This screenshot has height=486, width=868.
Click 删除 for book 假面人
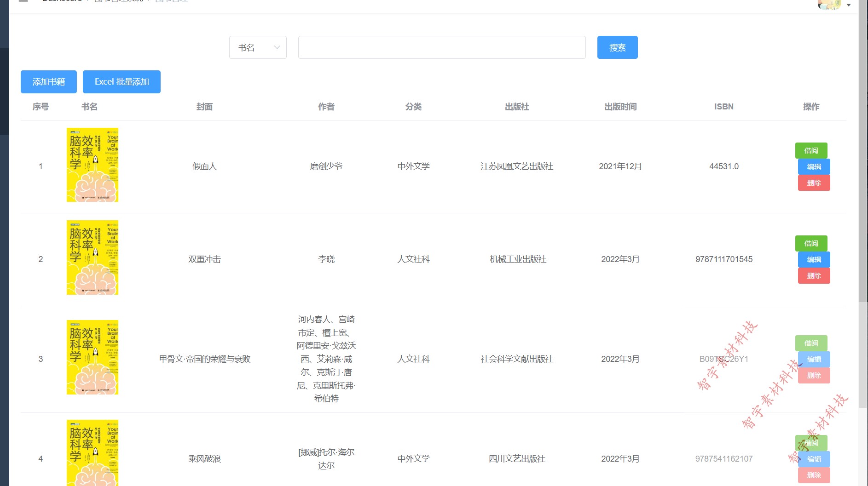814,183
